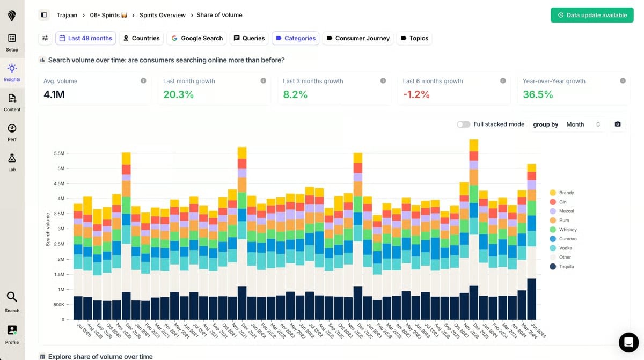Click the Explore share of volume over time heading
644x360 pixels.
coord(100,357)
